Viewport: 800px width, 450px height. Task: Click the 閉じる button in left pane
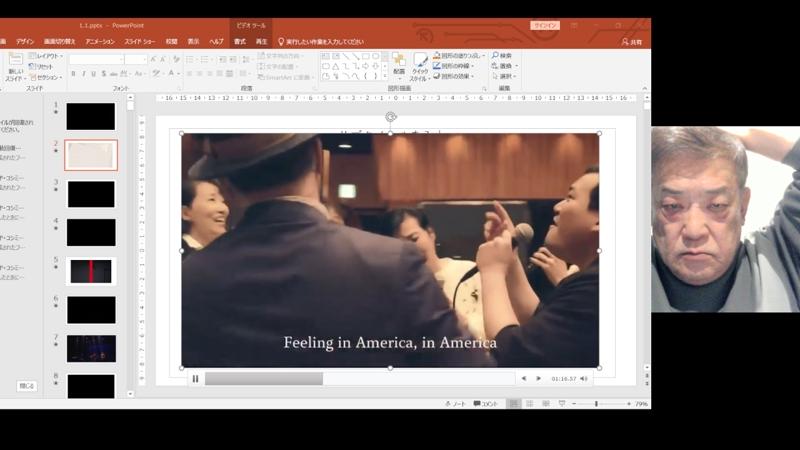pos(27,385)
